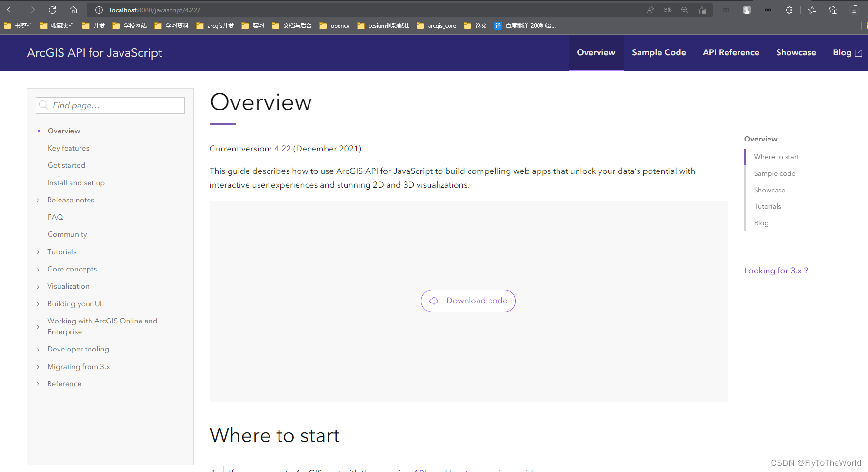
Task: Expand the Developer tooling section
Action: pyautogui.click(x=38, y=349)
